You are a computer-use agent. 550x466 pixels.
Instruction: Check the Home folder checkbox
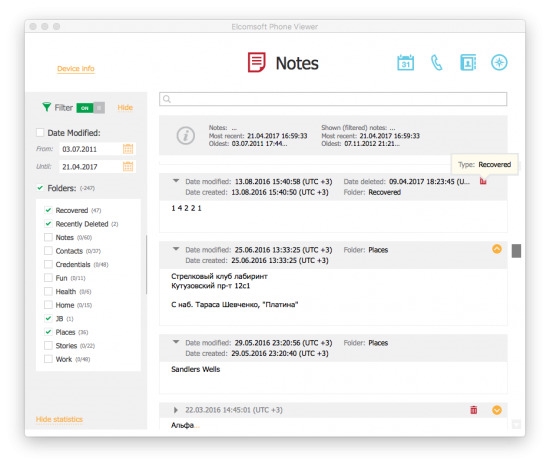tap(48, 305)
